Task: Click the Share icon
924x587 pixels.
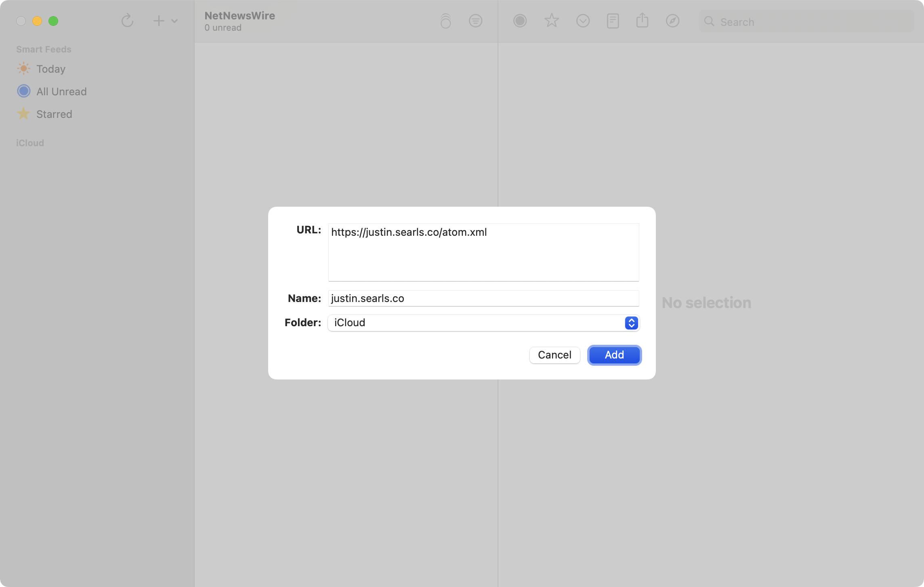Action: click(642, 21)
